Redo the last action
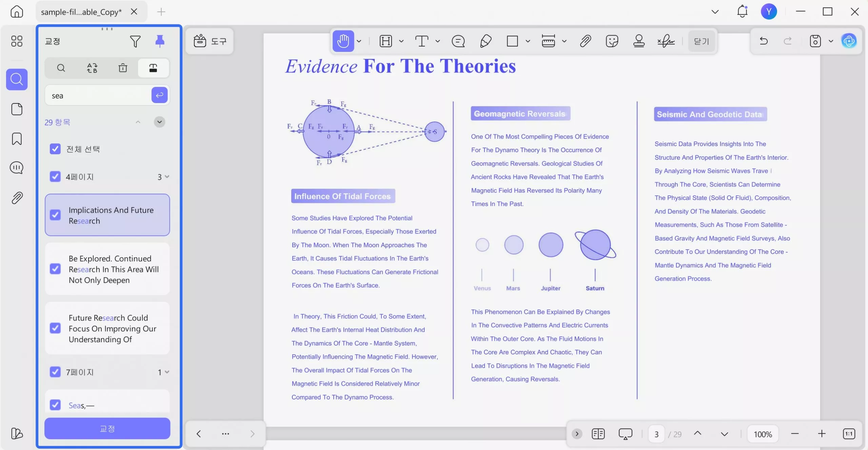 click(788, 41)
